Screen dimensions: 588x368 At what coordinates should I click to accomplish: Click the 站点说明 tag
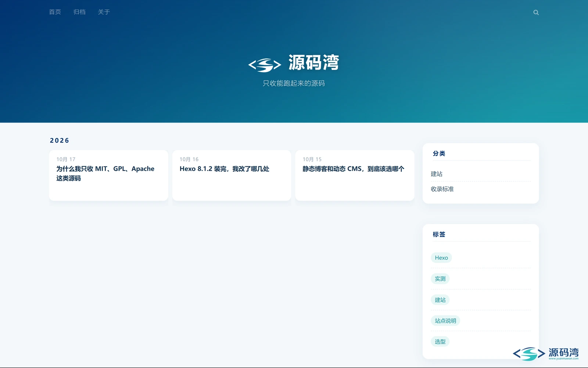click(x=445, y=321)
